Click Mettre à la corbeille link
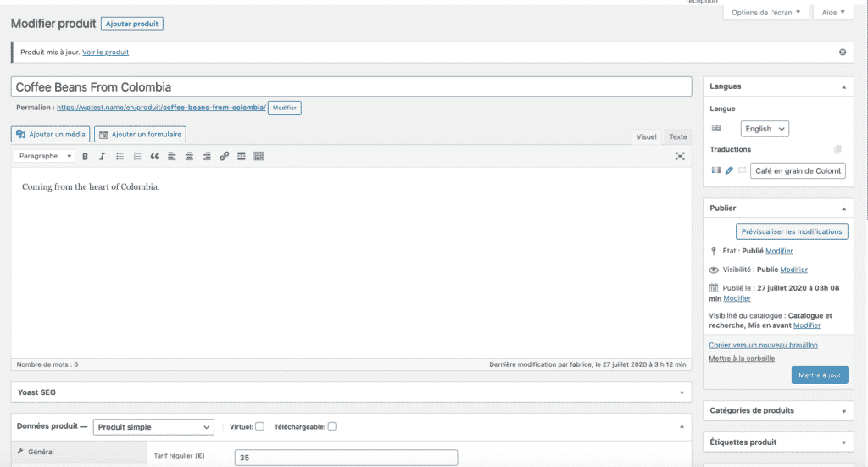This screenshot has width=868, height=467. tap(742, 359)
